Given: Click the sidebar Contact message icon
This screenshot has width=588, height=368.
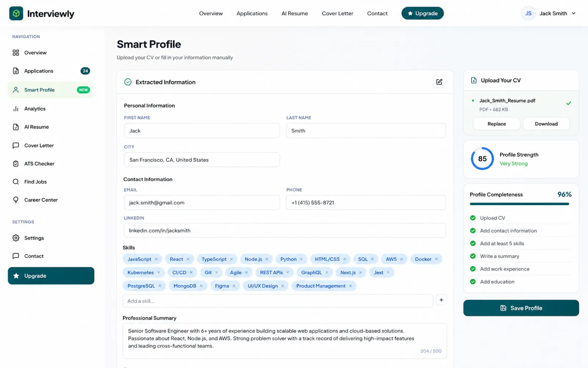Looking at the screenshot, I should click(16, 256).
